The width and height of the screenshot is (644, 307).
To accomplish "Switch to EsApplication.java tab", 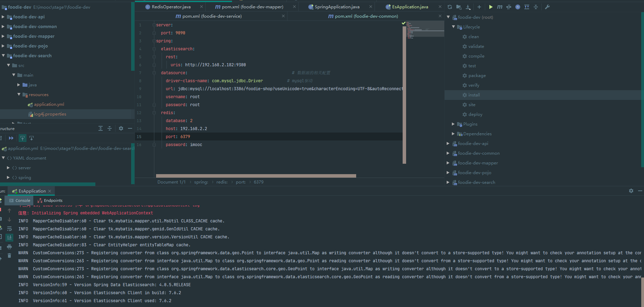I will pyautogui.click(x=410, y=7).
